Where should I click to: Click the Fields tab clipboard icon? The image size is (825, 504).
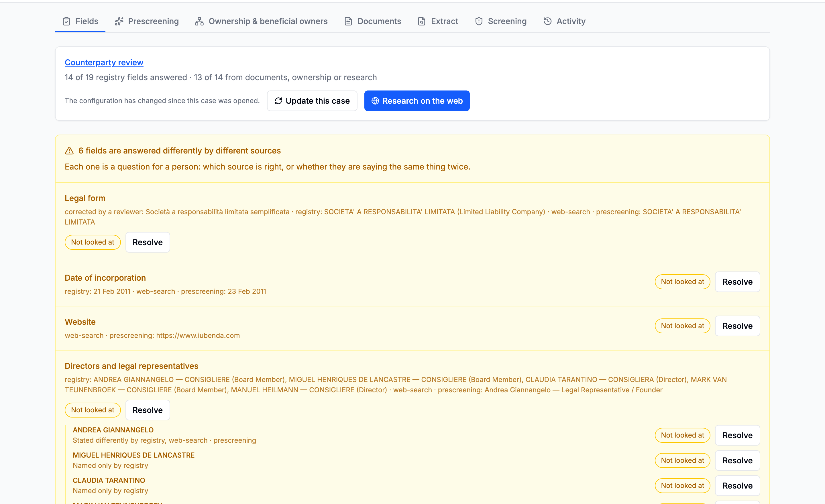coord(66,21)
